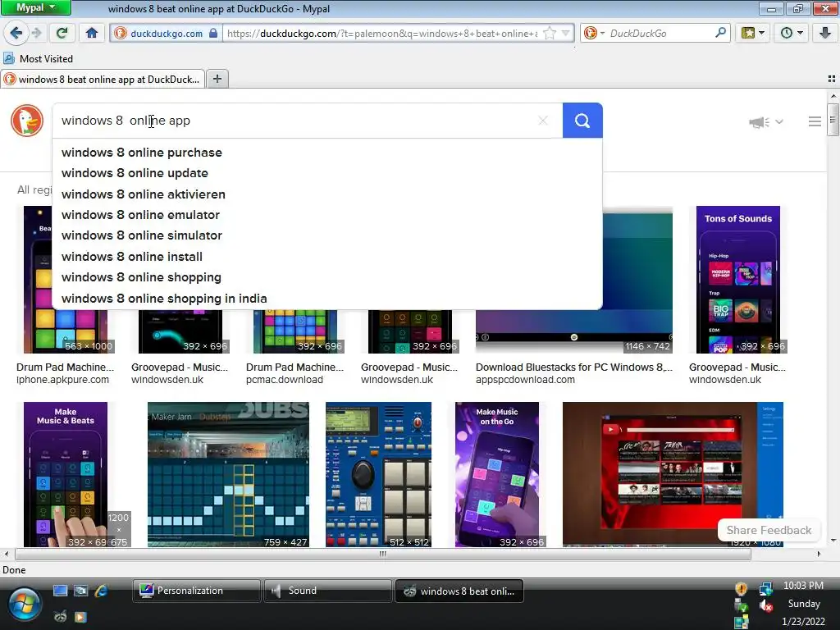Open the iphone.apkpure.com source link
The height and width of the screenshot is (630, 840).
click(x=62, y=379)
